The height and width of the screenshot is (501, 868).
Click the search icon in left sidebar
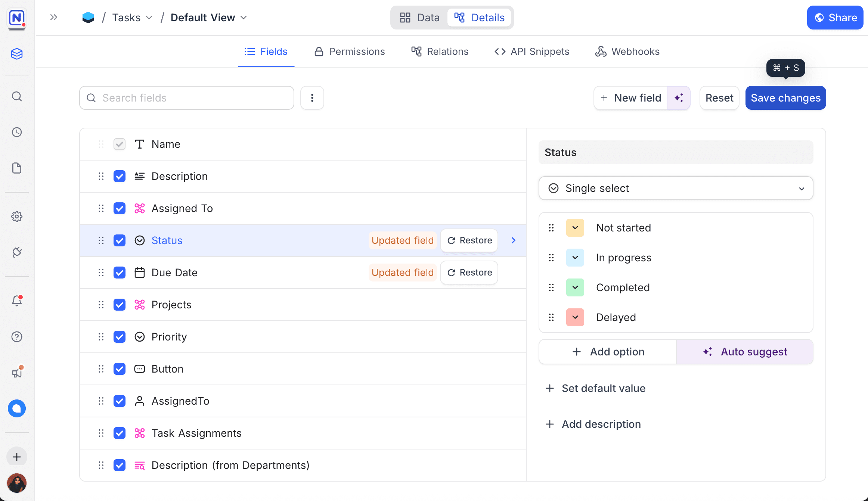tap(17, 97)
